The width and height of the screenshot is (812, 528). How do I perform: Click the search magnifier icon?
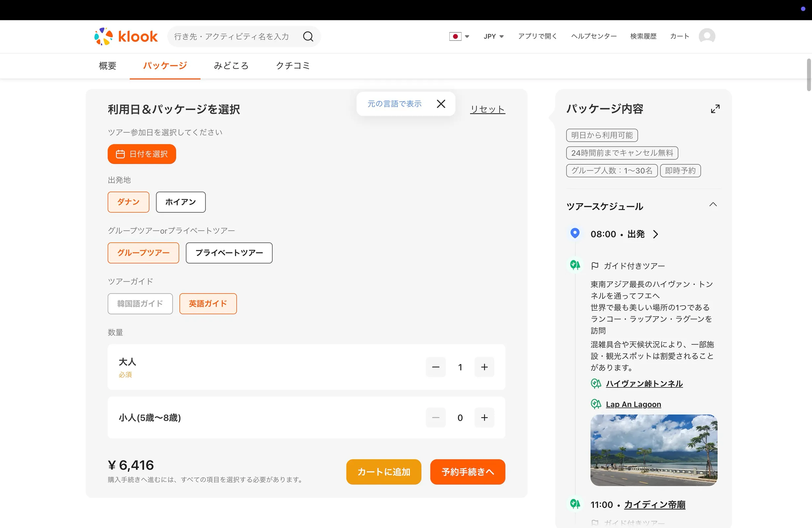tap(308, 36)
